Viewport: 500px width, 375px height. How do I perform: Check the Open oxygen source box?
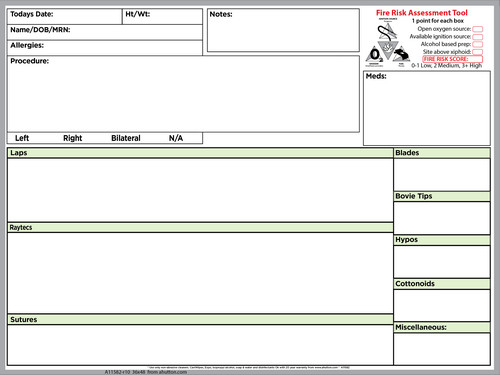(x=478, y=29)
